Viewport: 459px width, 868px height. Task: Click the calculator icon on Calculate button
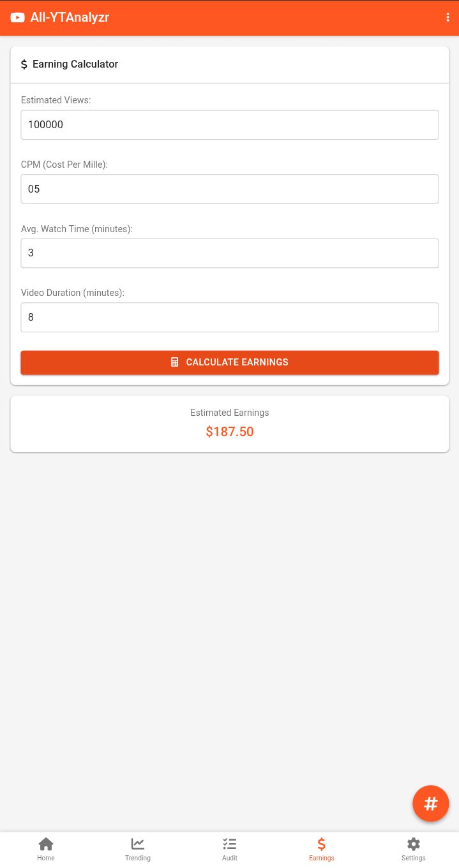[x=175, y=362]
